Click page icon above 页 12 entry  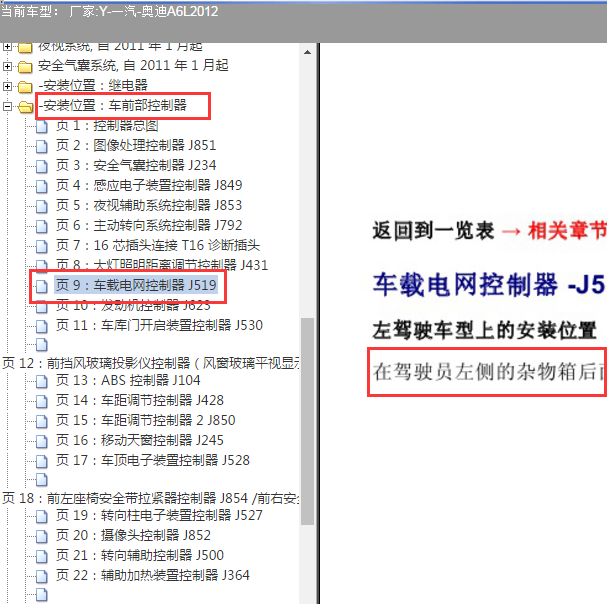click(x=41, y=344)
